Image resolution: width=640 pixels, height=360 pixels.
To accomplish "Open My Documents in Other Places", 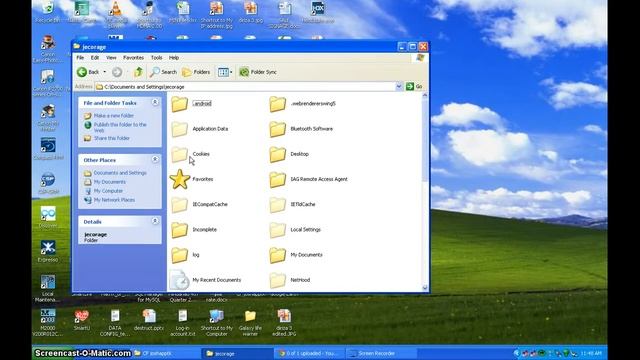I will tap(109, 182).
